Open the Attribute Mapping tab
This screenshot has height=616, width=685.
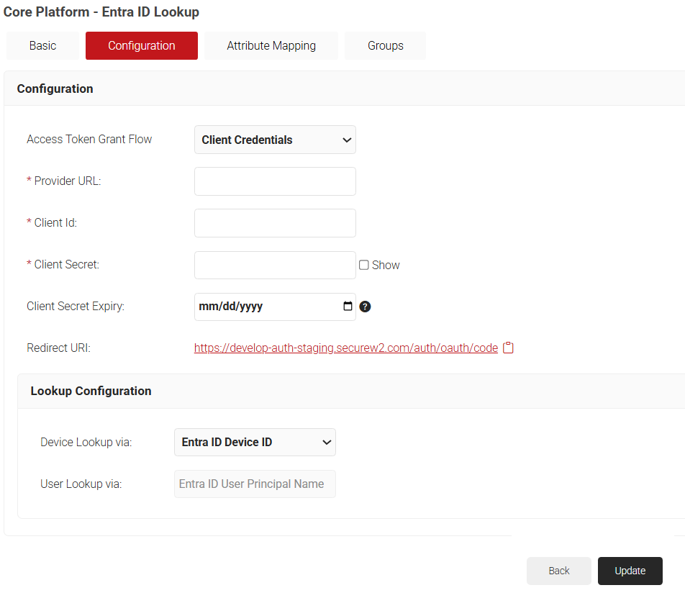pyautogui.click(x=271, y=45)
